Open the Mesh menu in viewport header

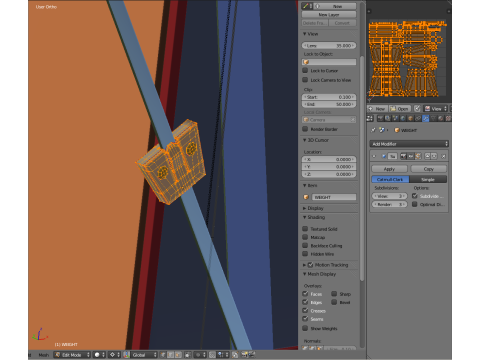43,355
